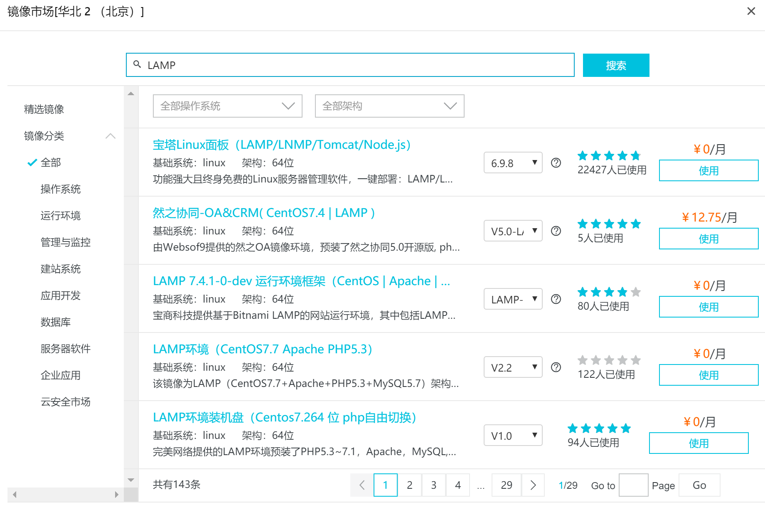This screenshot has height=532, width=765.
Task: Click the help icon next to LAMP环境 V2.2 selector
Action: tap(556, 367)
